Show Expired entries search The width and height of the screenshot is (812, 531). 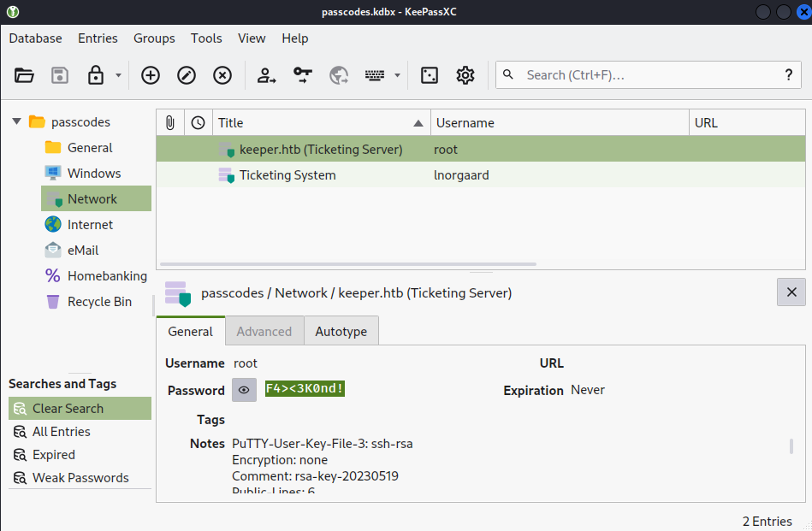(x=80, y=455)
